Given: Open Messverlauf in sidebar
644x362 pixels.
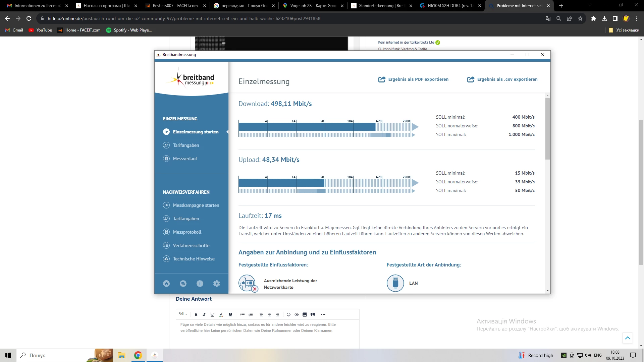Looking at the screenshot, I should [185, 159].
